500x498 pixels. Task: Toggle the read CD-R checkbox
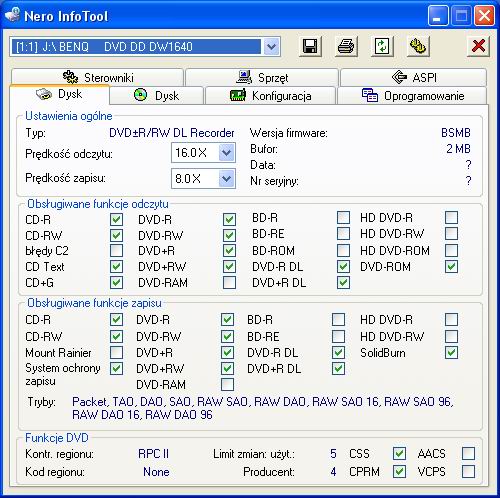pyautogui.click(x=116, y=219)
